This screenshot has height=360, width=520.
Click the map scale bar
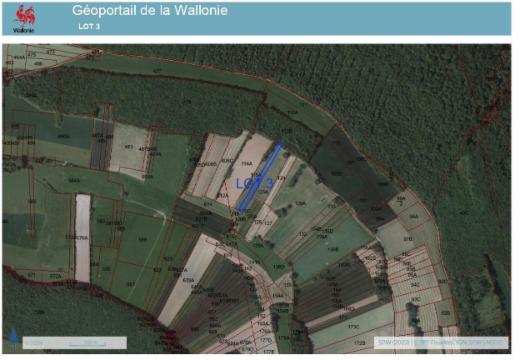(74, 343)
